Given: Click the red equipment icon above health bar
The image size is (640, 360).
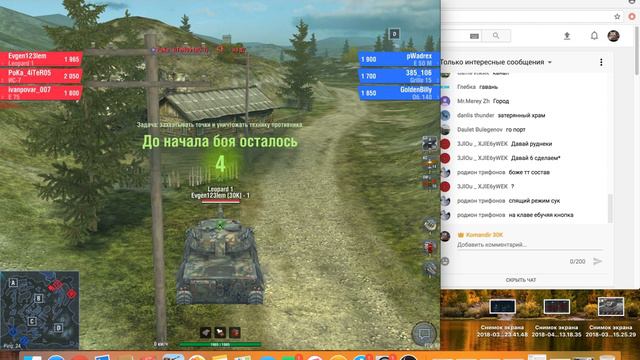Looking at the screenshot, I should click(x=235, y=332).
